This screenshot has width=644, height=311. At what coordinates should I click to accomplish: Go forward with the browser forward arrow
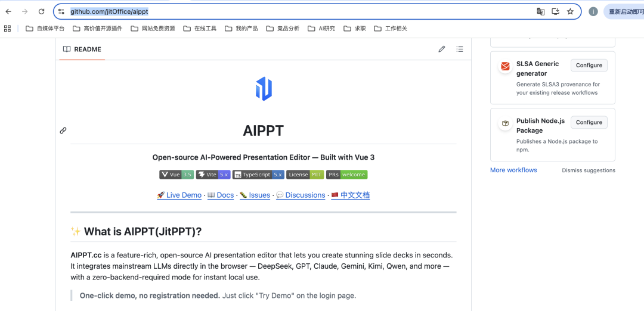[x=24, y=11]
